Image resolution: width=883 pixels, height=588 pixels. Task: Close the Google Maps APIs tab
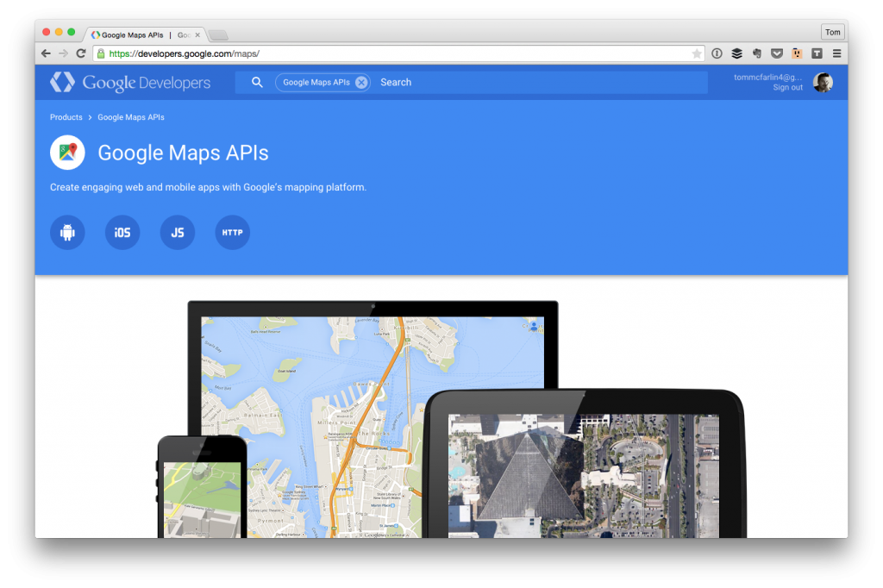point(197,35)
